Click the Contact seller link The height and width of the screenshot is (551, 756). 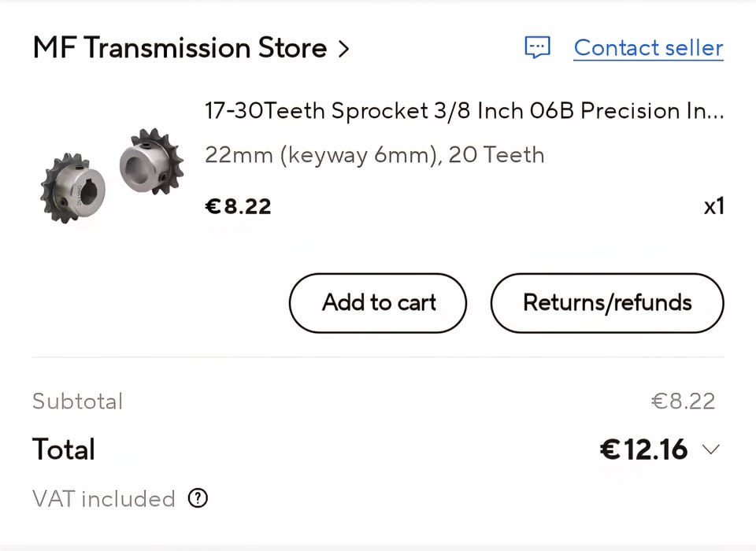[x=648, y=47]
